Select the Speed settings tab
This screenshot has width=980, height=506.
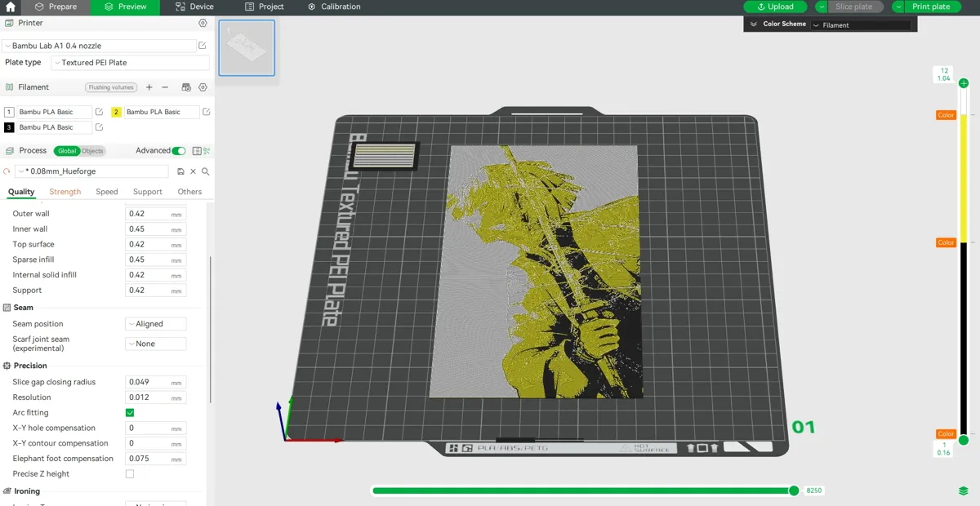[x=107, y=192]
